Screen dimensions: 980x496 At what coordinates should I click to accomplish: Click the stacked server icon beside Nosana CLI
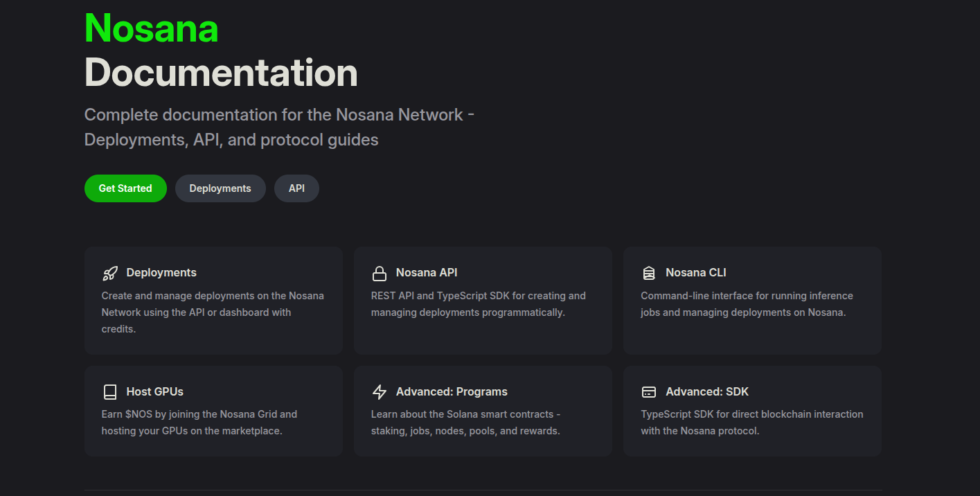pyautogui.click(x=649, y=273)
